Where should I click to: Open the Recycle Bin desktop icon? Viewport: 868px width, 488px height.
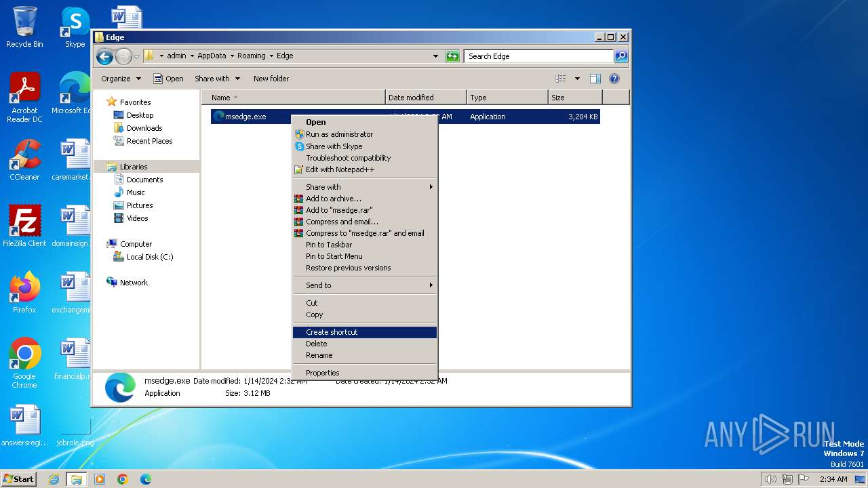tap(24, 28)
